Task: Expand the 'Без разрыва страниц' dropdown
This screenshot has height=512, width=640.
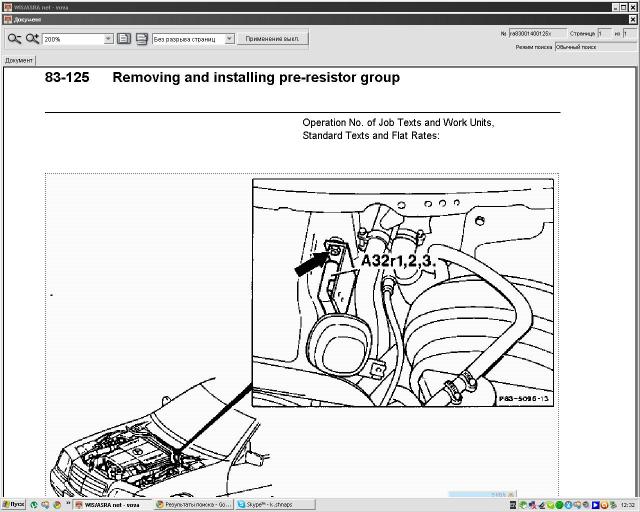Action: (229, 39)
